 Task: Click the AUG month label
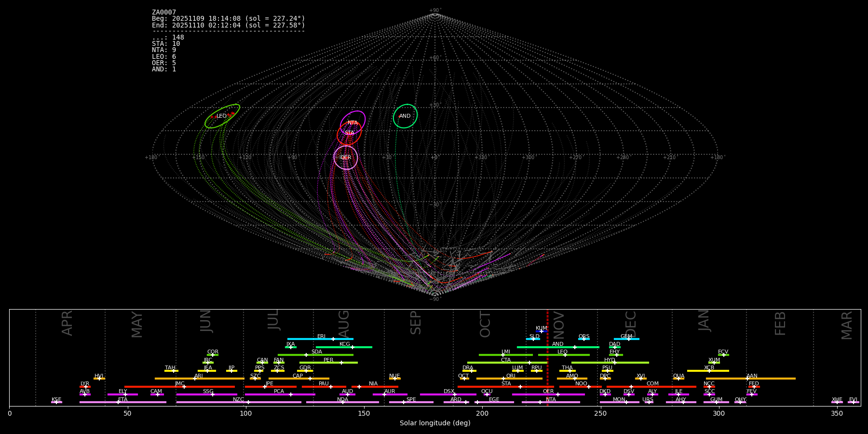pyautogui.click(x=344, y=324)
